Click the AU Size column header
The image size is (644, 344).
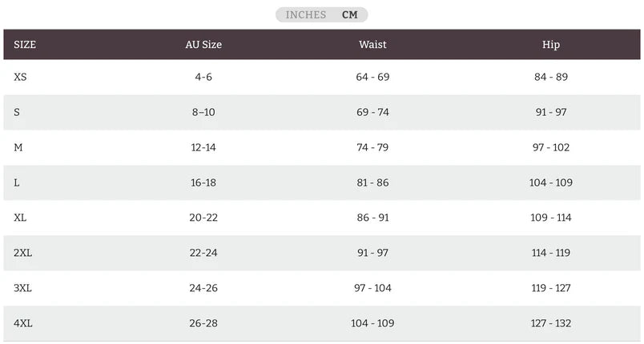click(x=203, y=45)
